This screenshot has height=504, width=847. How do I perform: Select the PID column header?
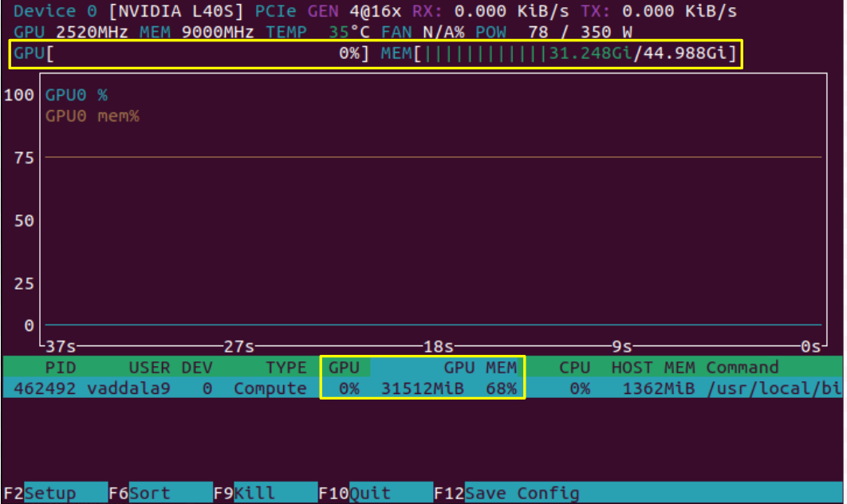click(x=61, y=368)
